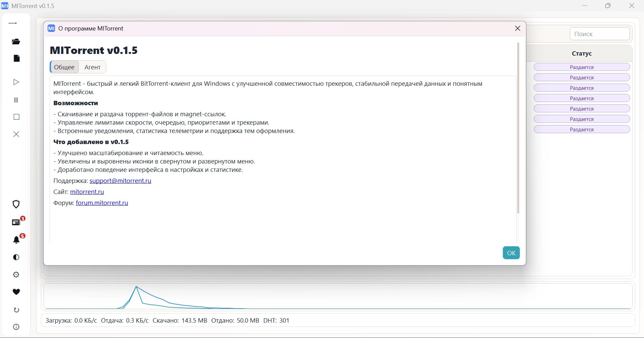Image resolution: width=644 pixels, height=338 pixels.
Task: Open a torrent using the open folder icon
Action: (16, 42)
